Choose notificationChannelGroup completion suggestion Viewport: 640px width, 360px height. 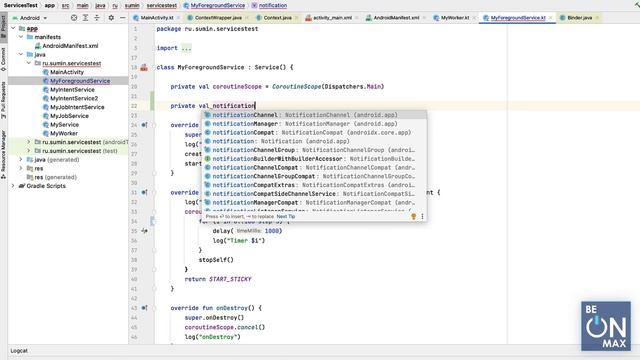[315, 150]
